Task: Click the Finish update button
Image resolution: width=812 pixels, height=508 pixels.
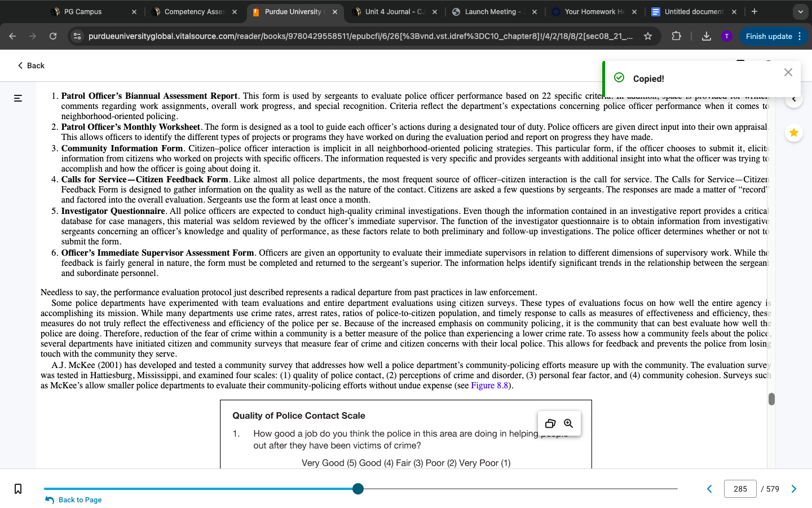Action: [769, 36]
